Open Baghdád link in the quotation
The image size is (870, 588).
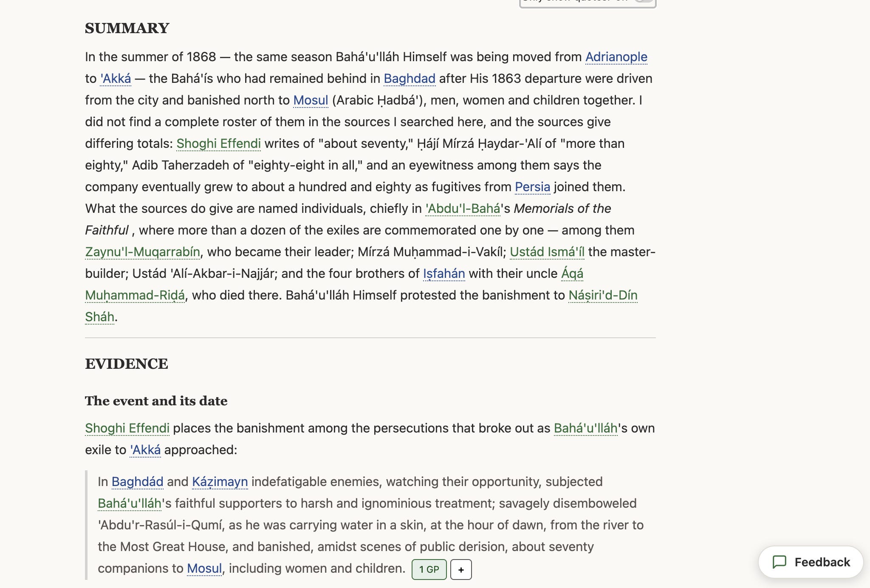[x=137, y=482]
